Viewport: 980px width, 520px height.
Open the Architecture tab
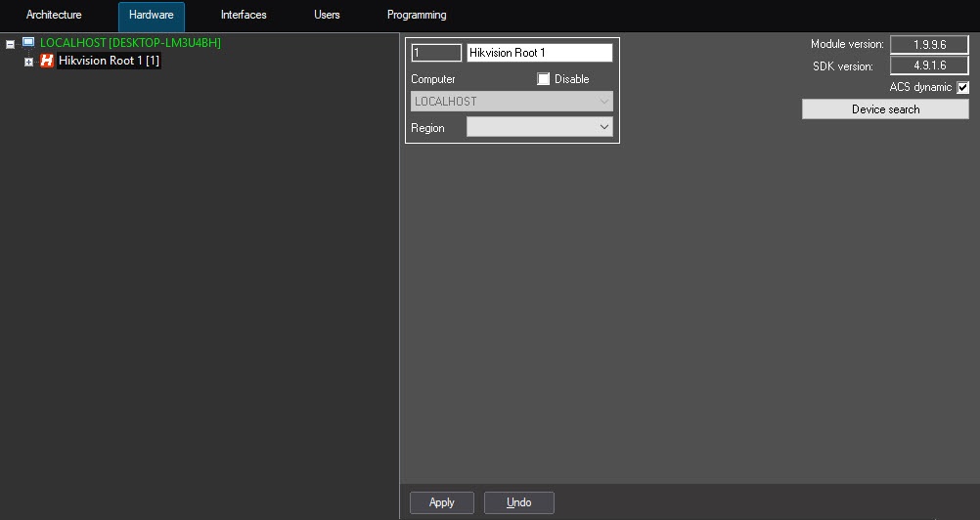54,15
